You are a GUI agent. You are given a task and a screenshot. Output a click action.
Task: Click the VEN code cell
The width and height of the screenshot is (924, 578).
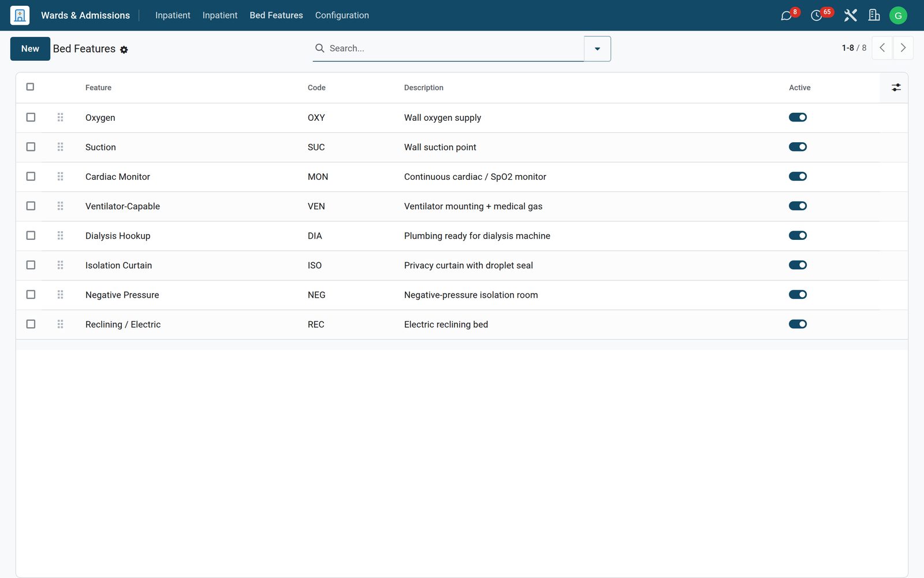(316, 206)
